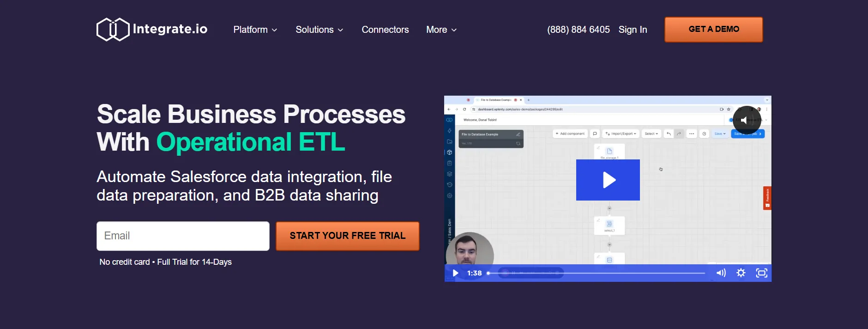Expand the More menu
Image resolution: width=868 pixels, height=329 pixels.
(x=441, y=30)
